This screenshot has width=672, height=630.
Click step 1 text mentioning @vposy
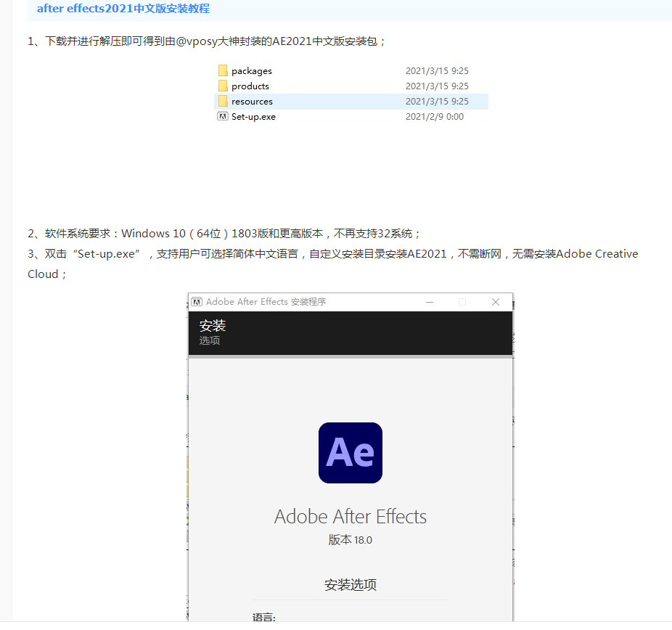click(x=207, y=41)
